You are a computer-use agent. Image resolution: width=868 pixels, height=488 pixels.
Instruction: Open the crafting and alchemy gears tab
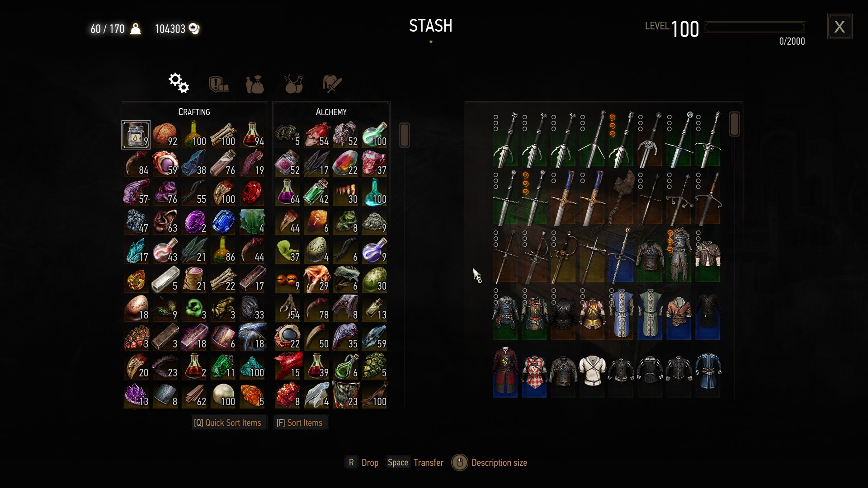point(179,83)
